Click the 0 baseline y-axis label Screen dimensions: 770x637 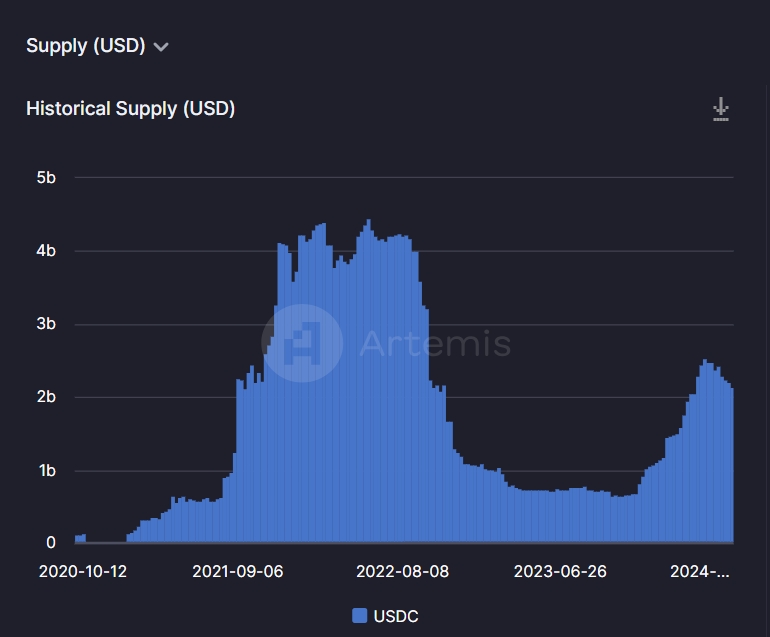[x=51, y=543]
